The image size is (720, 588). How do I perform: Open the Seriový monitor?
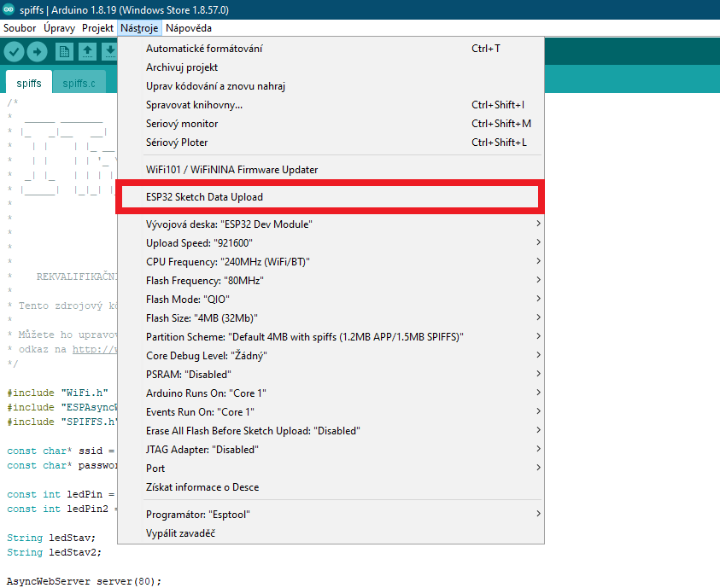(331, 124)
